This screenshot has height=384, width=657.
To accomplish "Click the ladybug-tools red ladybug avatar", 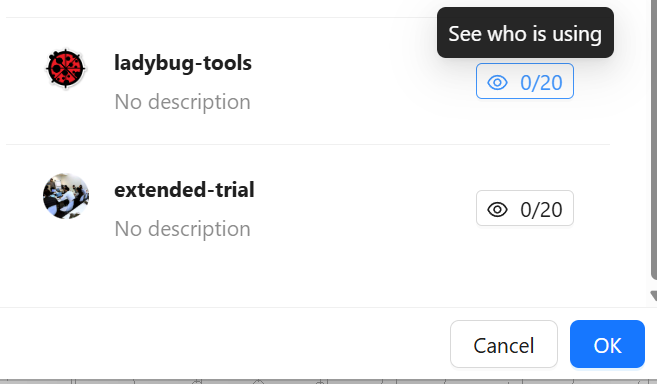I will pyautogui.click(x=66, y=69).
